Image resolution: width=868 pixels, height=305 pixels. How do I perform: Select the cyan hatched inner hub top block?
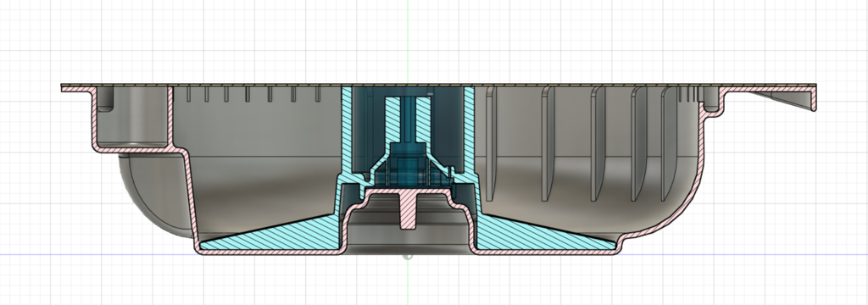(x=408, y=120)
